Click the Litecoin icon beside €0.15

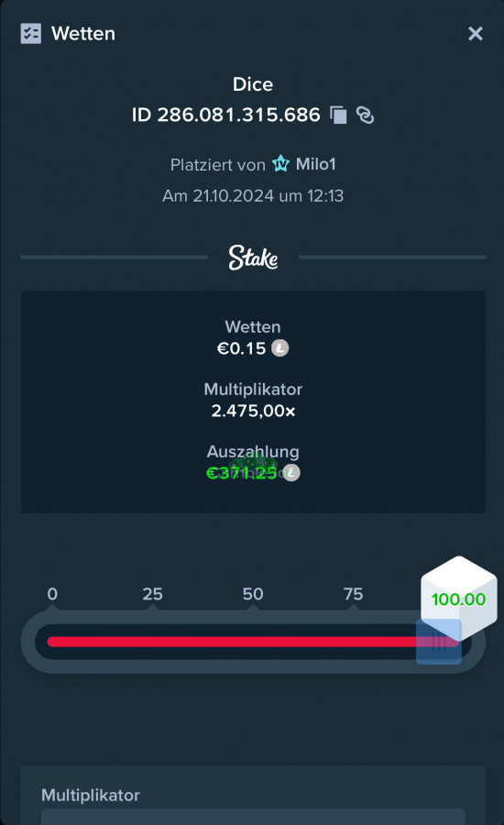click(x=279, y=347)
